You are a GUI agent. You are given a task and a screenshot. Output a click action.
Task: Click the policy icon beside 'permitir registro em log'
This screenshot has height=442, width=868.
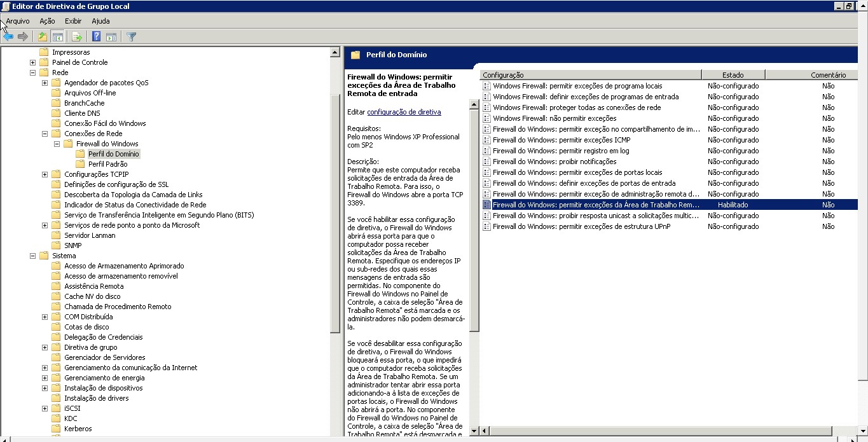[486, 151]
